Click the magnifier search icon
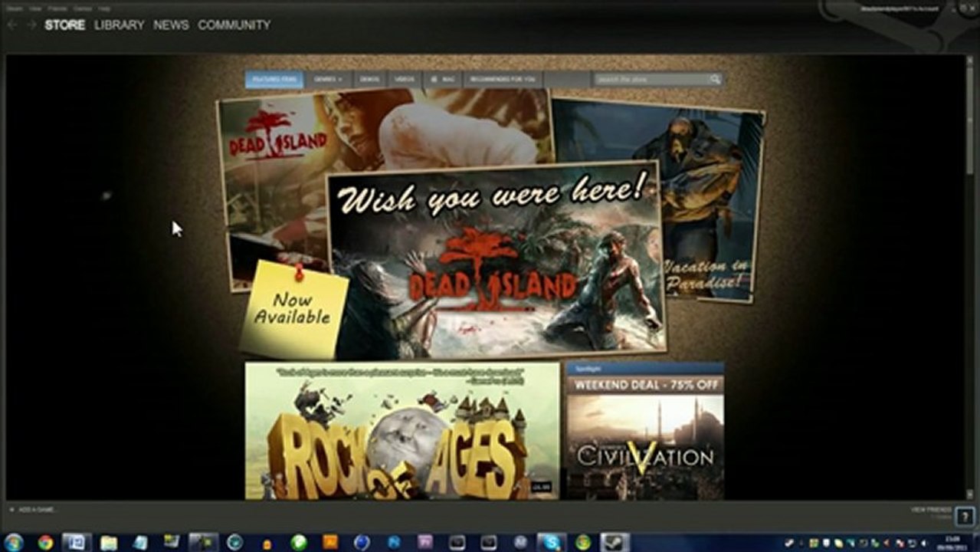 (715, 79)
